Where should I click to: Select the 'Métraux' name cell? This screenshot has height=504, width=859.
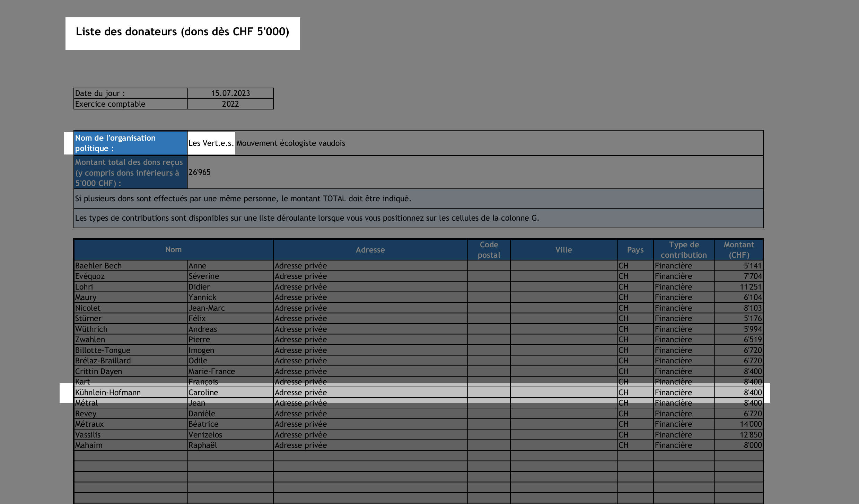point(131,424)
